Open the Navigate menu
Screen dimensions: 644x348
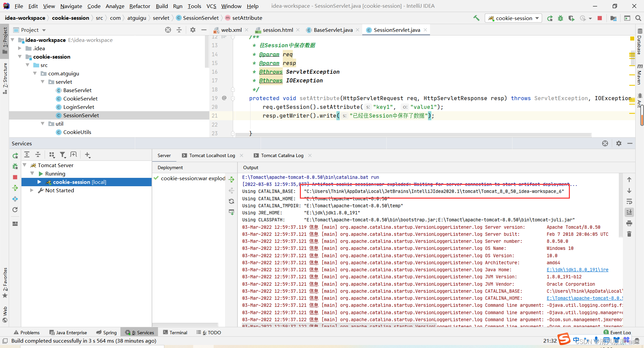click(71, 6)
